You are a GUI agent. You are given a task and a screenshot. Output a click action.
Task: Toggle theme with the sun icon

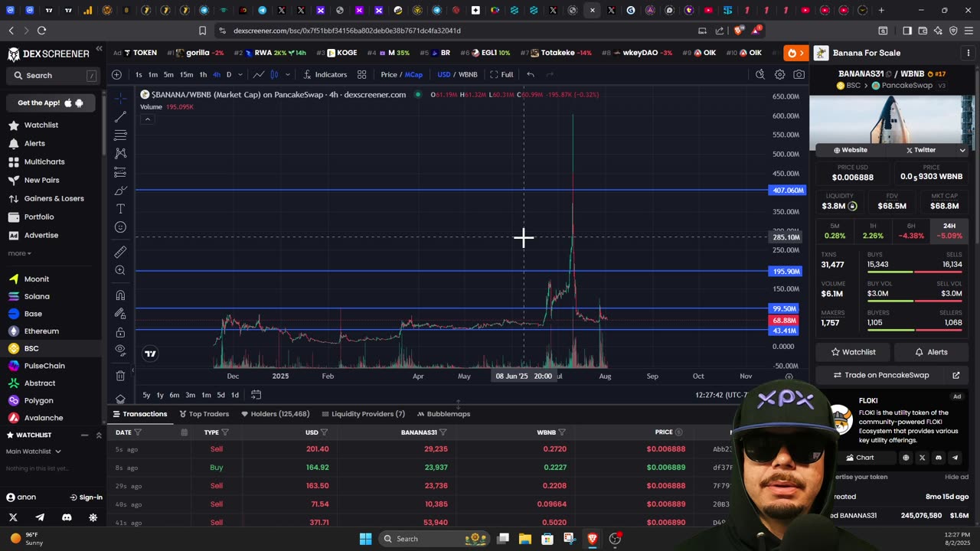(93, 517)
